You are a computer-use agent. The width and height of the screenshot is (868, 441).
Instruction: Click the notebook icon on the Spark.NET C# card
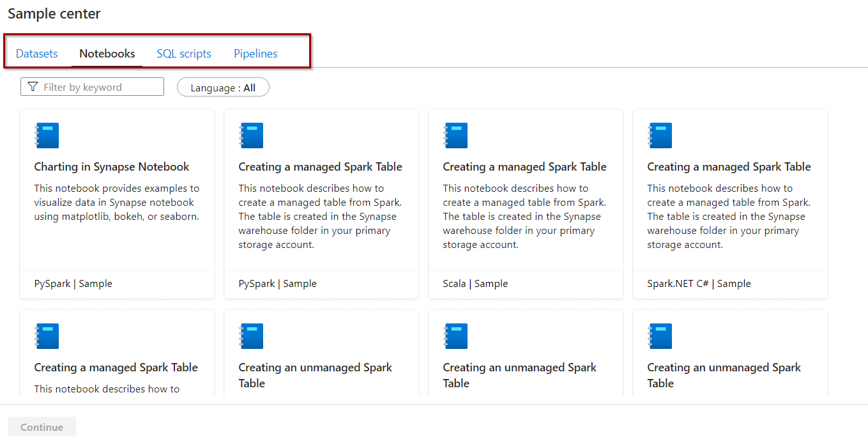(660, 135)
